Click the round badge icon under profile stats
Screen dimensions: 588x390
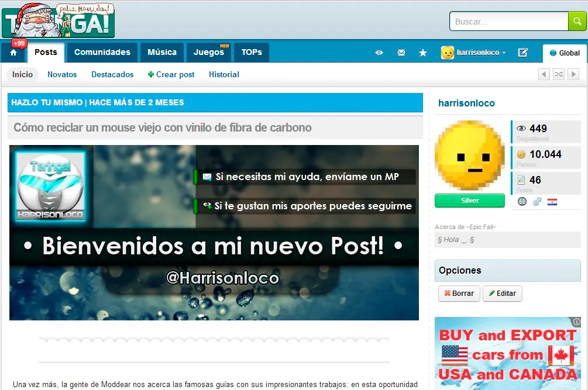522,202
